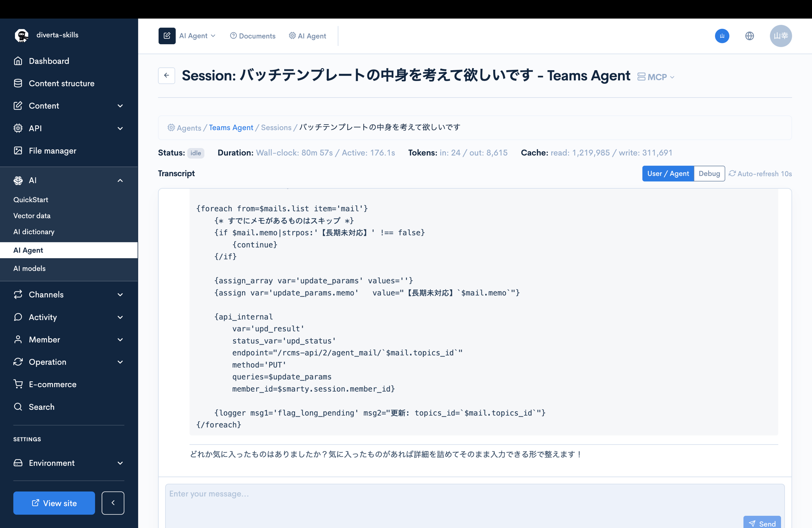
Task: Click the paper plane icon on Send
Action: pos(752,524)
